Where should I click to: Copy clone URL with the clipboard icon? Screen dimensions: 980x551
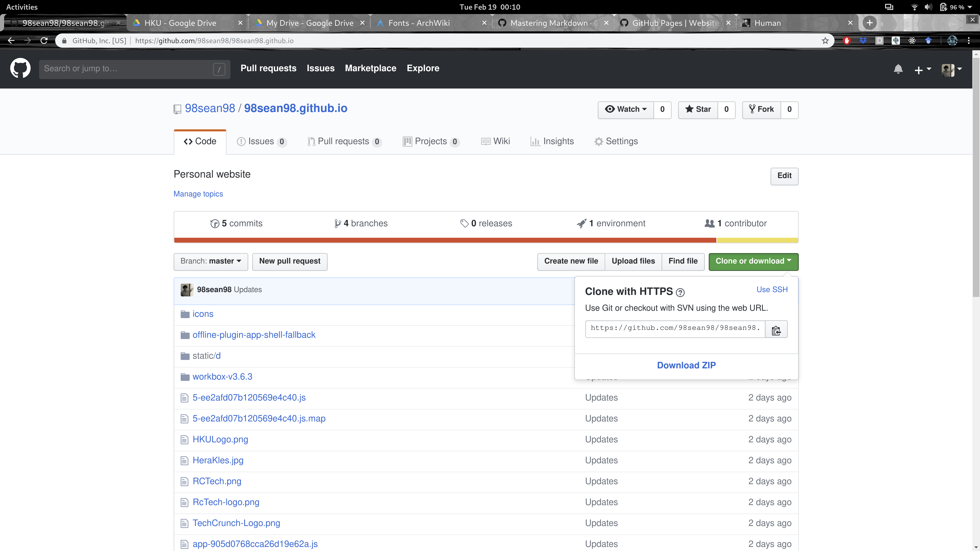[776, 330]
